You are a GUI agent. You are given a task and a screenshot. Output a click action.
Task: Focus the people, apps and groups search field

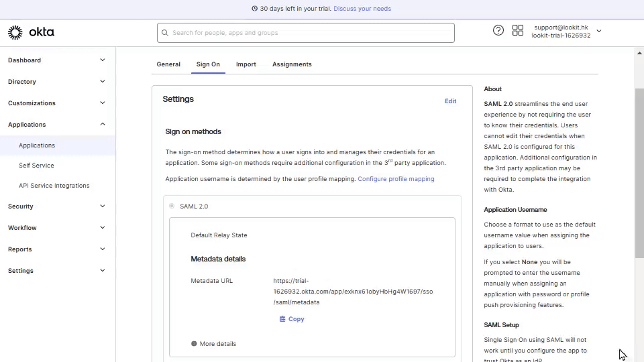tap(309, 33)
